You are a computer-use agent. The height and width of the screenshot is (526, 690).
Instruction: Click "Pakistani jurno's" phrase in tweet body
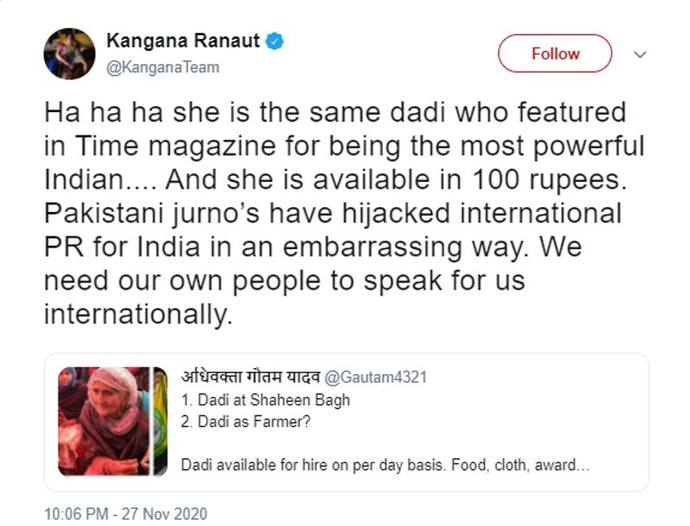[x=152, y=214]
